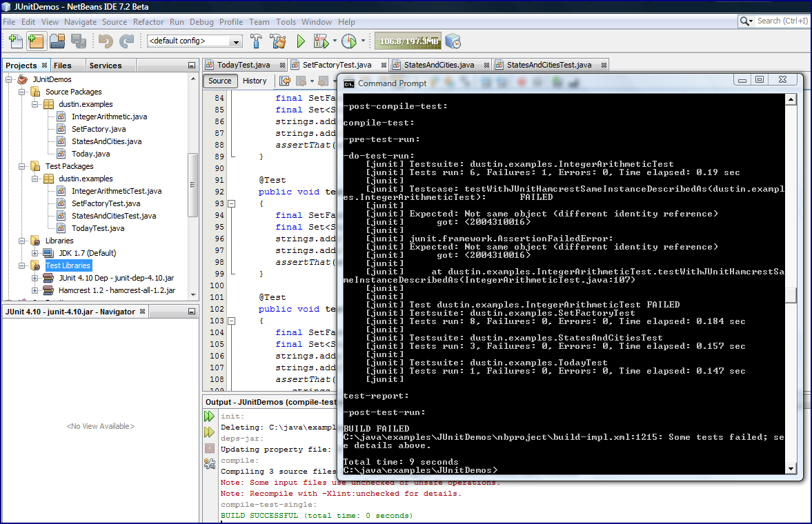Click the Search (Ctrl+I) input field
812x524 pixels.
(x=782, y=21)
